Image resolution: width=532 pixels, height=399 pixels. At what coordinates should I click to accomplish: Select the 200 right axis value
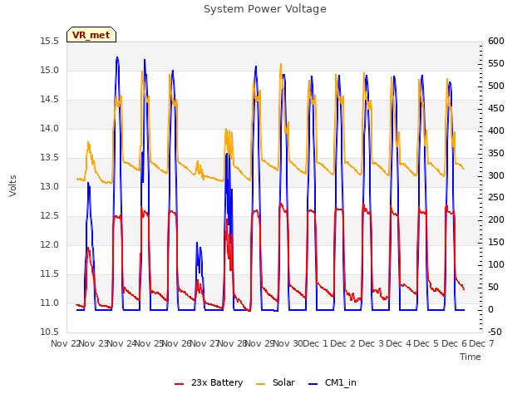(x=496, y=219)
